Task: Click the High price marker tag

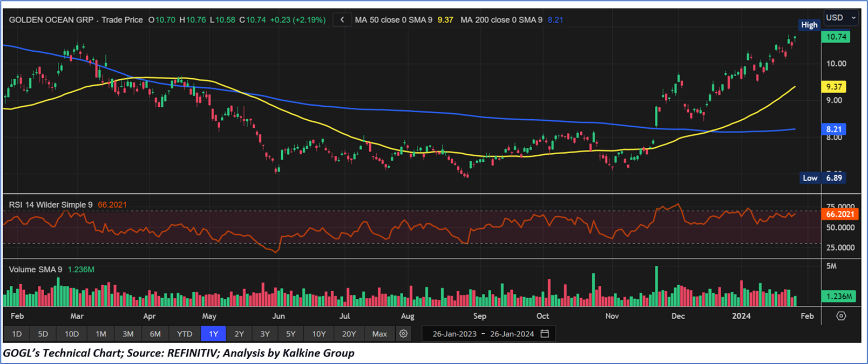Action: 809,25
